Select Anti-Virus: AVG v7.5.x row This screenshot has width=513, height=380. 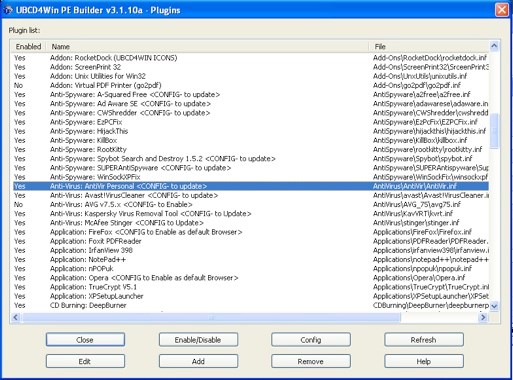(251, 204)
